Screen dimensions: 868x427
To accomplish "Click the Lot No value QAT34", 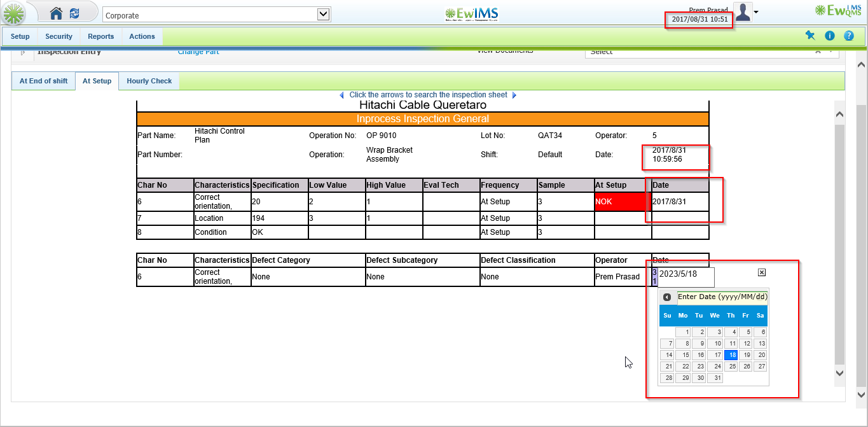I will point(550,136).
